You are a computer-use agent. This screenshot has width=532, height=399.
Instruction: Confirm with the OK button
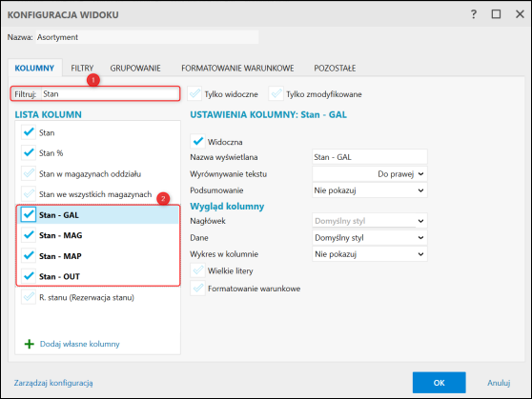[x=439, y=383]
